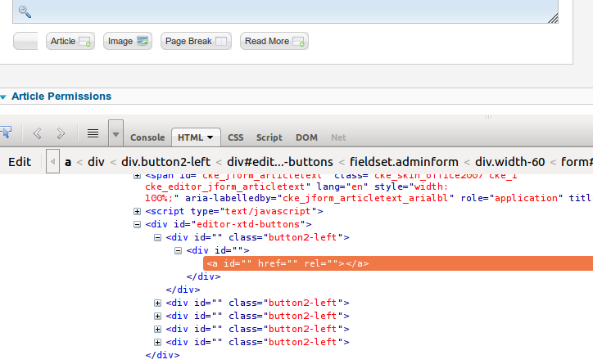This screenshot has width=593, height=364.
Task: Expand the span cke_jform_articletext node
Action: pyautogui.click(x=138, y=176)
